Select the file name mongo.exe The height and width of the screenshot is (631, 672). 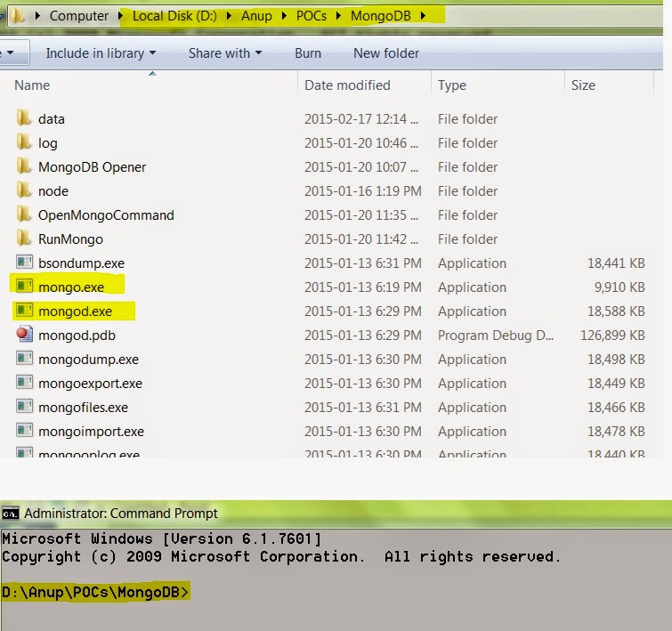71,287
